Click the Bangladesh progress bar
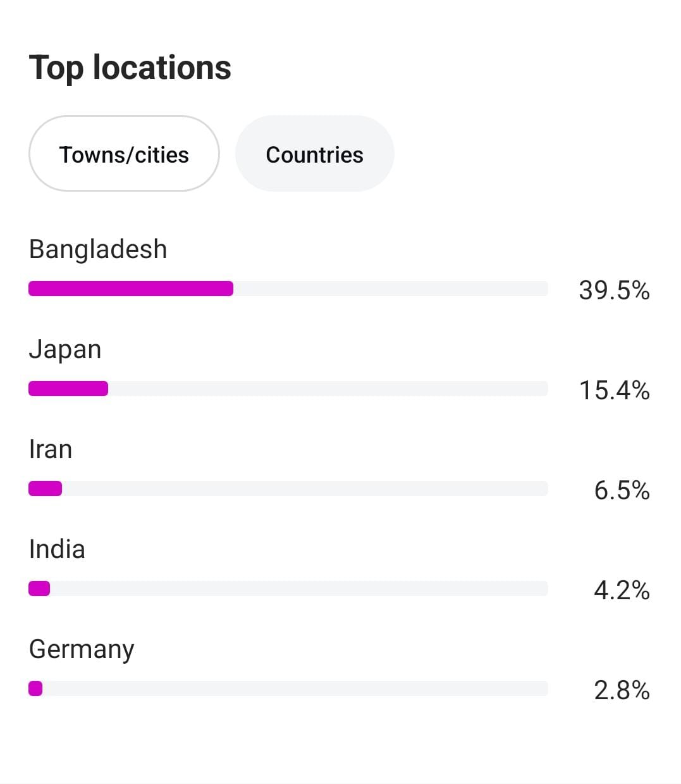This screenshot has height=784, width=681. point(288,289)
